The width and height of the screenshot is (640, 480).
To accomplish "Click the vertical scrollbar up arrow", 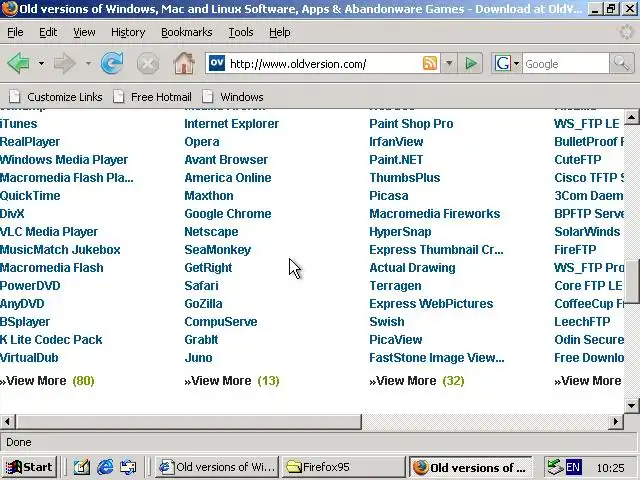I will [631, 118].
